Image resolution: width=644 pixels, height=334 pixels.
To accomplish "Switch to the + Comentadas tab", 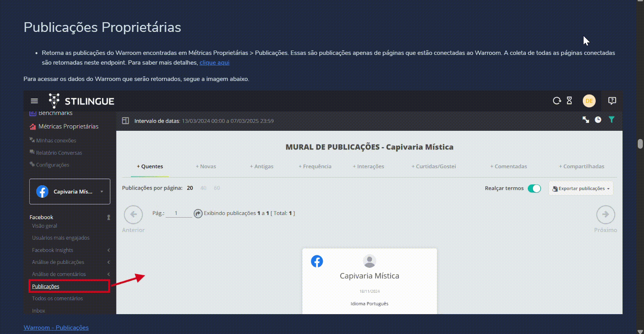I will [508, 166].
